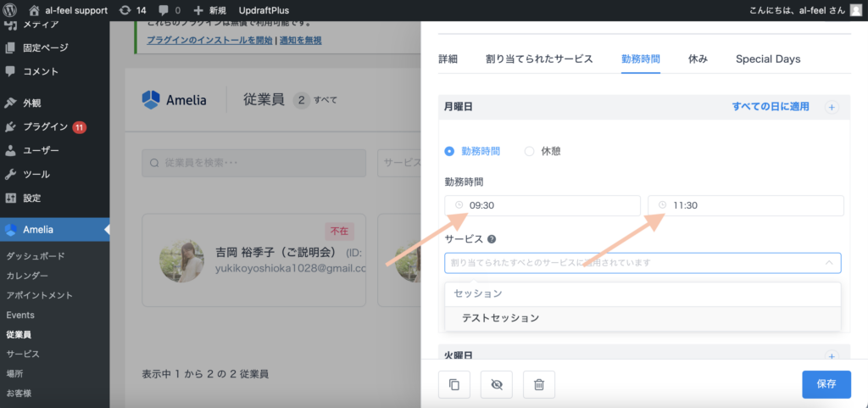
Task: Click plus icon in 月曜日 header
Action: coord(831,108)
